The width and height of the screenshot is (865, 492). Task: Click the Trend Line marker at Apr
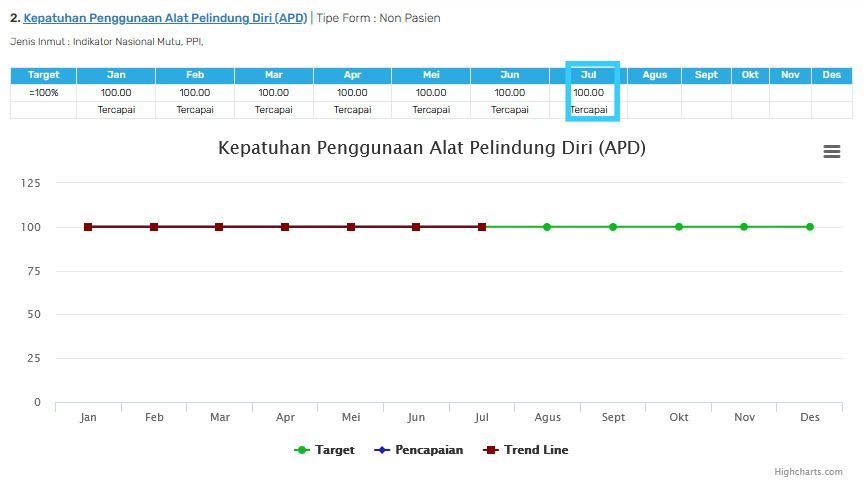(285, 227)
